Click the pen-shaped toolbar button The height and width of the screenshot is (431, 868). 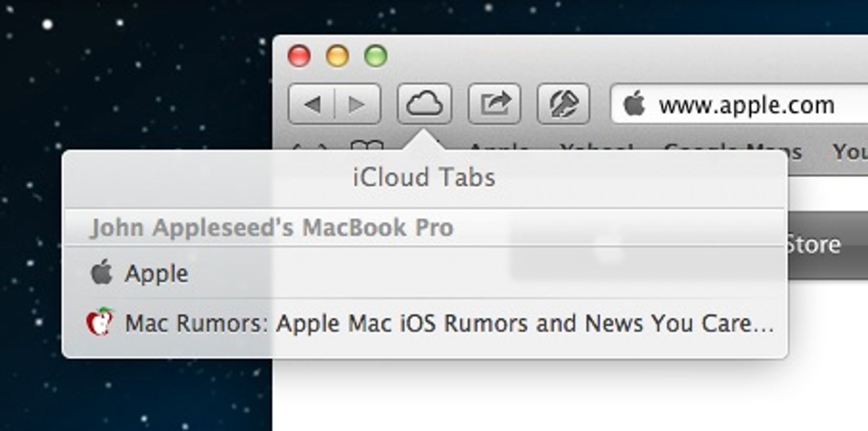point(563,104)
